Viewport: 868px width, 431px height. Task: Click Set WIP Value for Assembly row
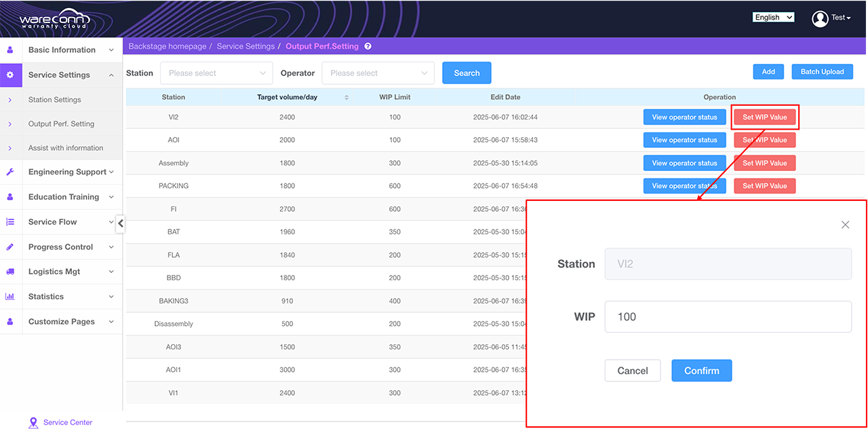[x=764, y=163]
